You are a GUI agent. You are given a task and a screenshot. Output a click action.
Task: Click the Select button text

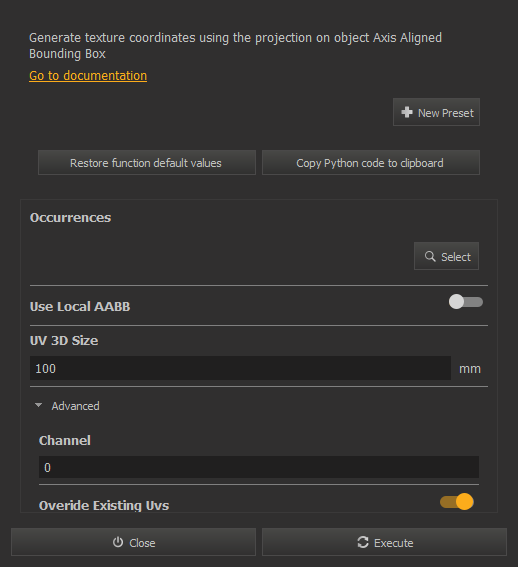456,257
